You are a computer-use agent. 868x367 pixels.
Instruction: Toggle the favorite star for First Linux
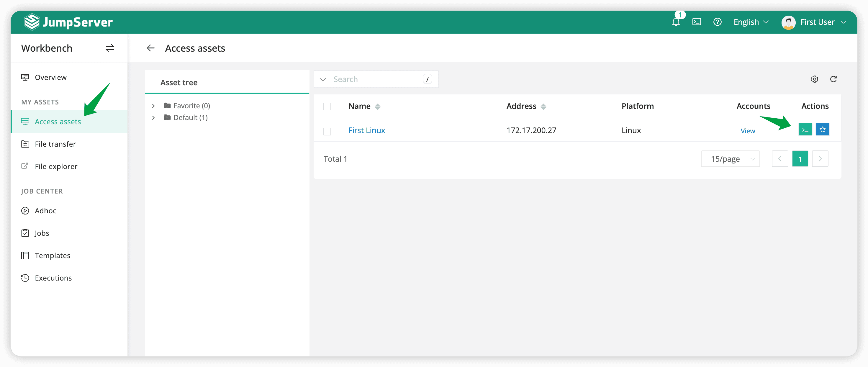click(x=823, y=129)
